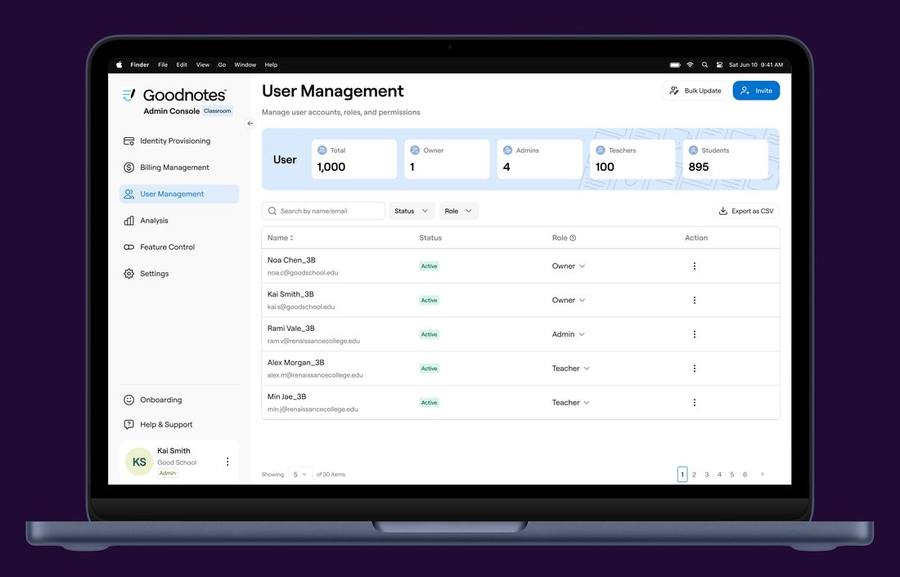The image size is (900, 577).
Task: Open the Window menu in menu bar
Action: click(245, 65)
